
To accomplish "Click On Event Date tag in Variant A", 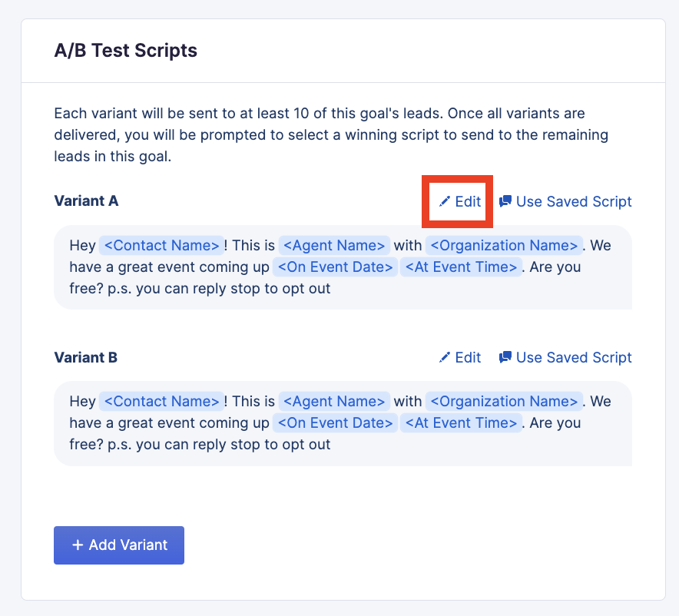I will (x=336, y=267).
